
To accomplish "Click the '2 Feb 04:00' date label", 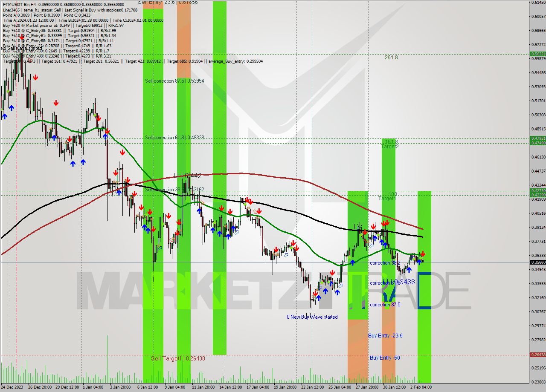I will point(421,387).
